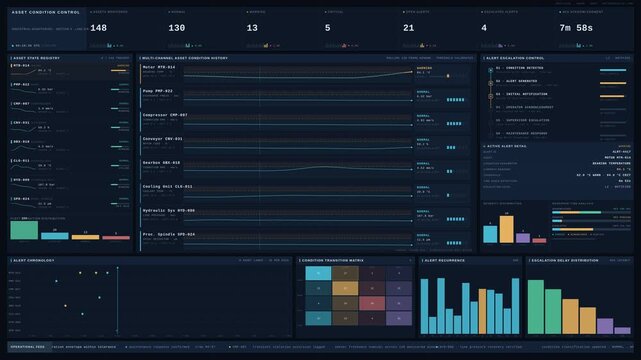Select PMP-022 in Asset State Registry
641x360 pixels.
point(70,89)
